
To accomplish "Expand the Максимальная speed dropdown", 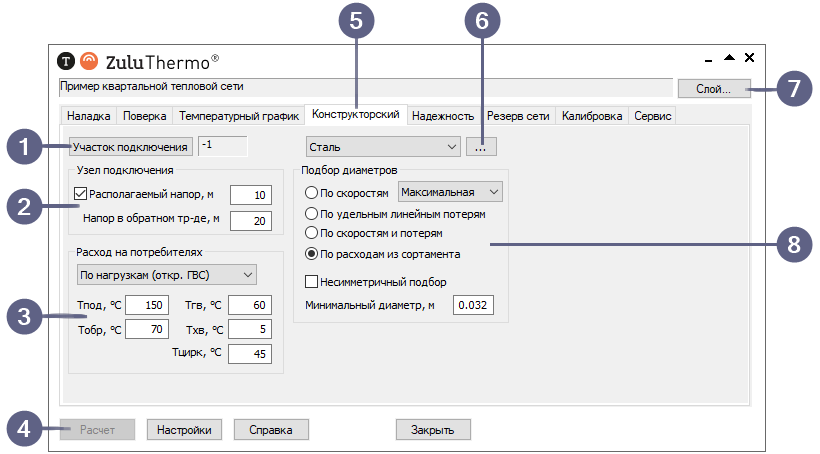I will pos(450,192).
